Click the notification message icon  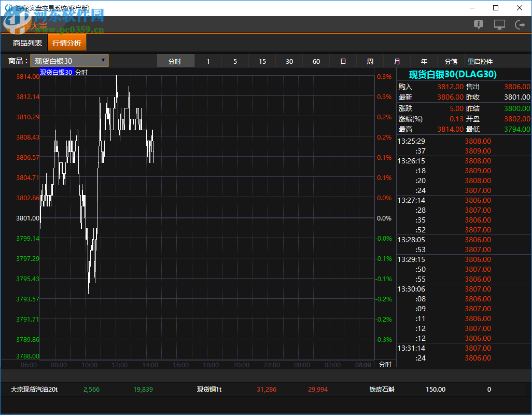pyautogui.click(x=479, y=24)
